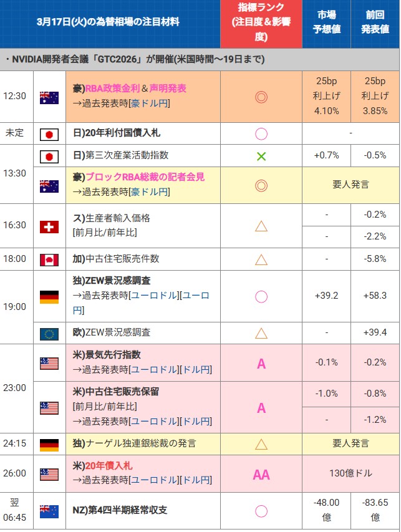Click Japan flag beside 20年利付国債入札
This screenshot has width=401, height=532.
pyautogui.click(x=49, y=134)
